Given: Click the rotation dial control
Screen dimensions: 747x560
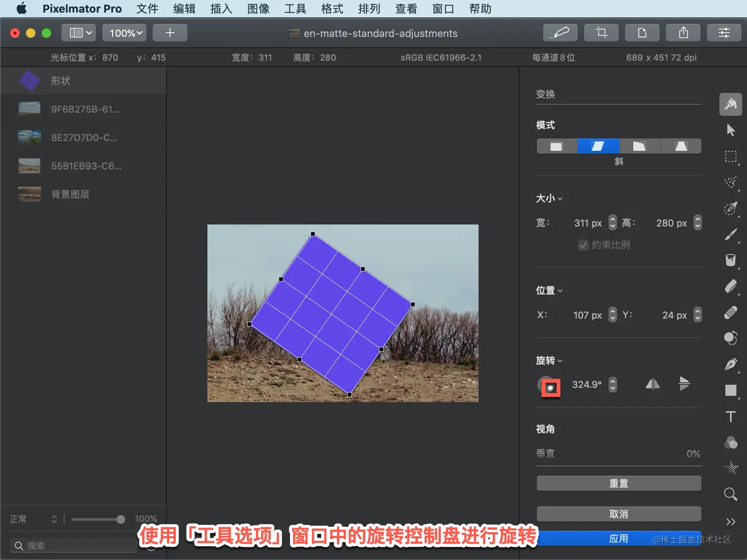Looking at the screenshot, I should tap(547, 385).
